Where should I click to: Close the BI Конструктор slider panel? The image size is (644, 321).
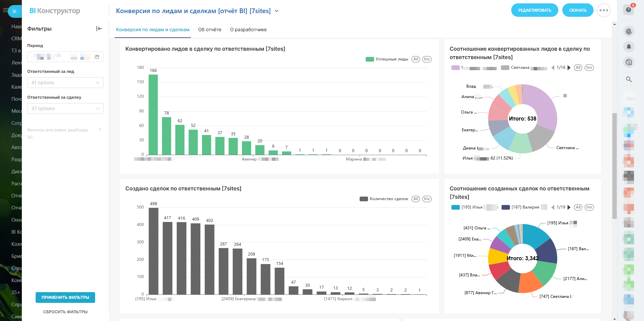14,11
